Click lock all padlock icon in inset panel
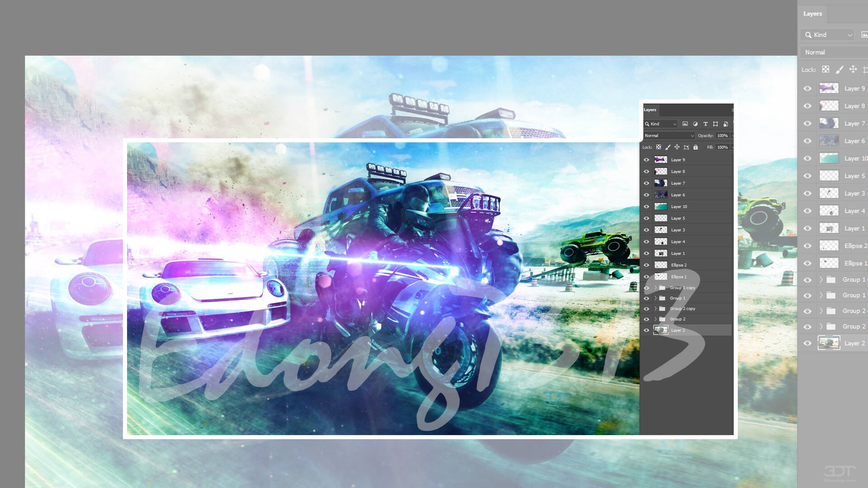The height and width of the screenshot is (488, 868). (x=696, y=147)
